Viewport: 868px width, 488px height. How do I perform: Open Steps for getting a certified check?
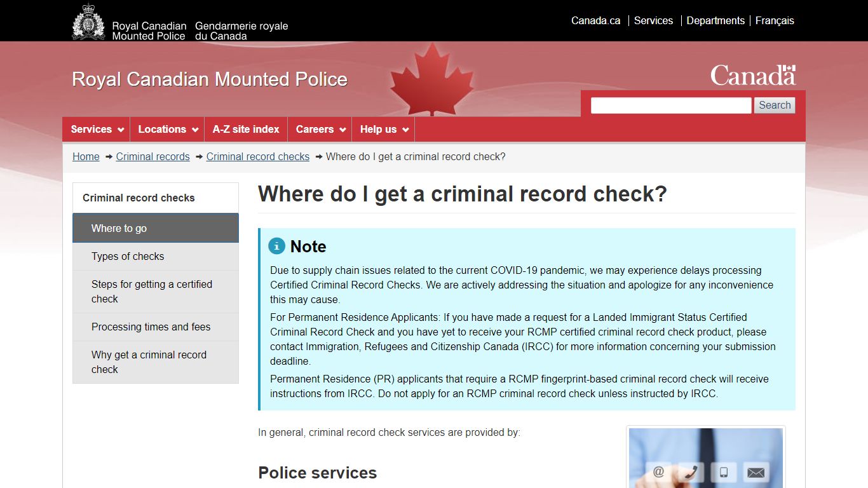pos(156,292)
